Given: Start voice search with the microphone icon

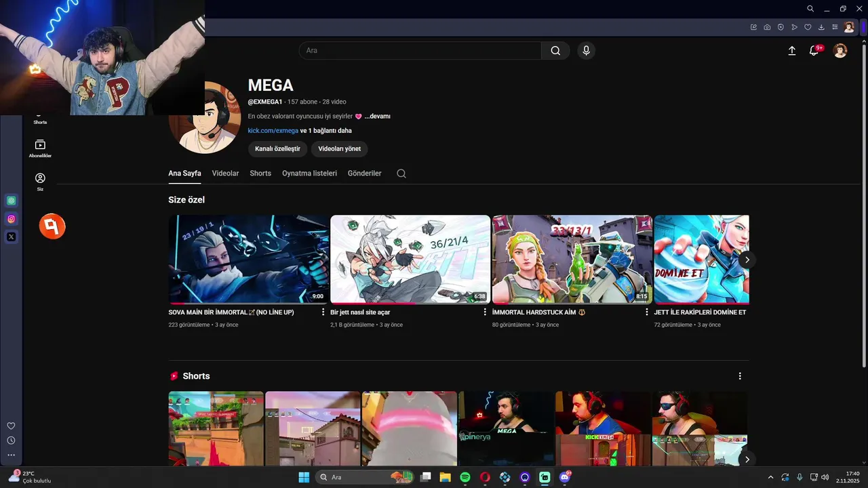Looking at the screenshot, I should click(586, 51).
